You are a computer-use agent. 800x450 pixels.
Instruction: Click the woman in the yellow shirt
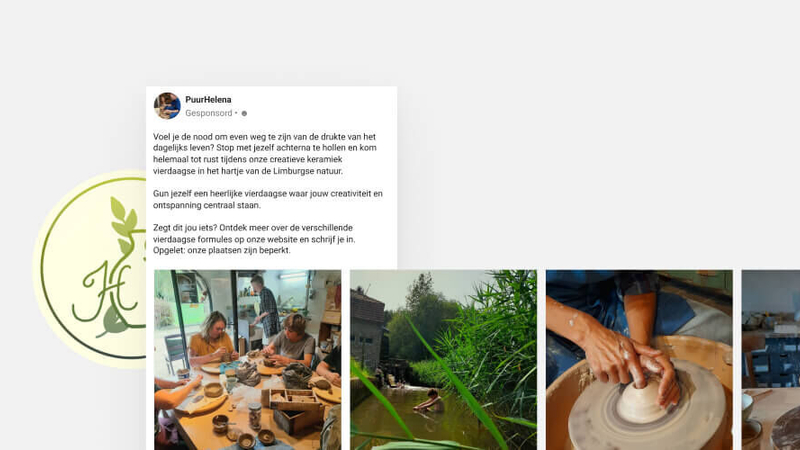tap(213, 338)
